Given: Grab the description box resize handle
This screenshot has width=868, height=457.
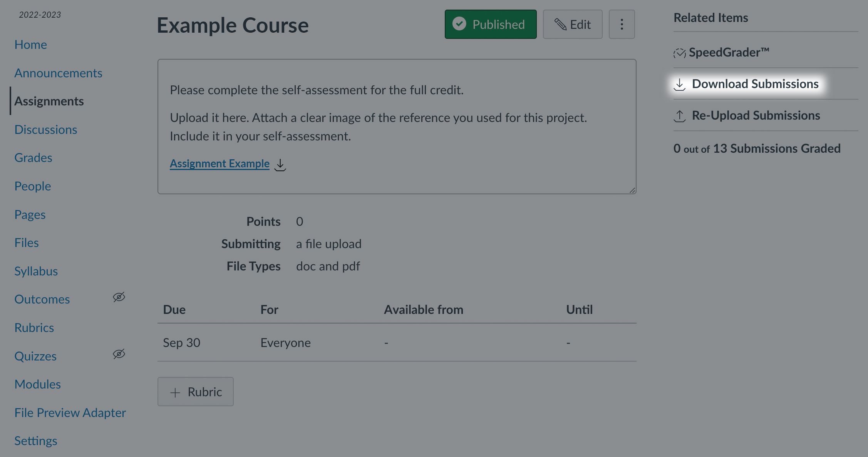Looking at the screenshot, I should pos(632,190).
